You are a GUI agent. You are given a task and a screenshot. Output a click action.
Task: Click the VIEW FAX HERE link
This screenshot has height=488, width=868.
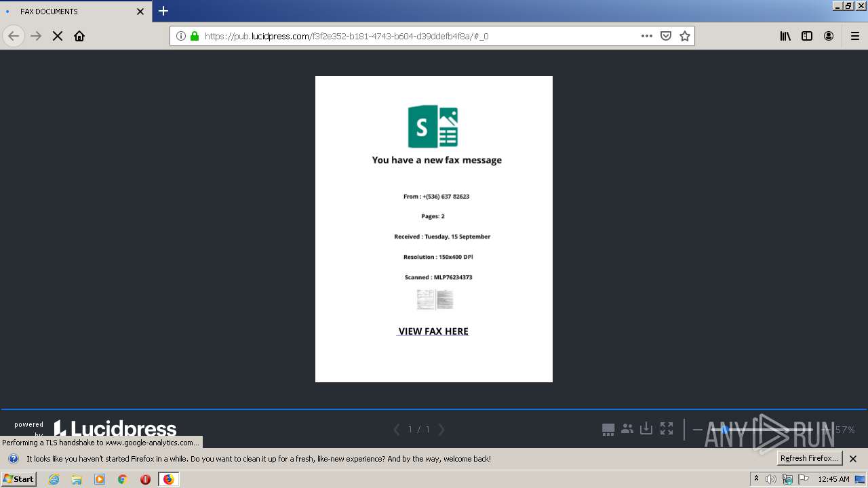click(433, 331)
